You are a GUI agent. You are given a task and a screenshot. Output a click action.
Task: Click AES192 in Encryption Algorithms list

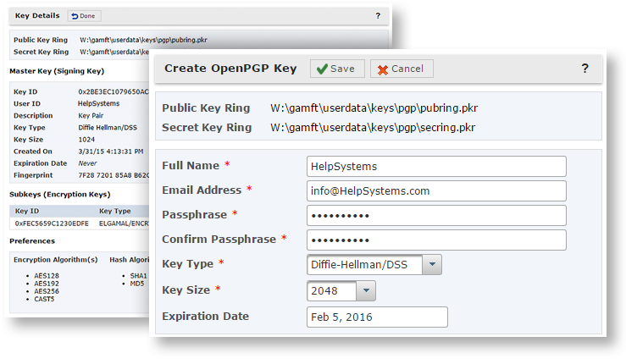[47, 284]
